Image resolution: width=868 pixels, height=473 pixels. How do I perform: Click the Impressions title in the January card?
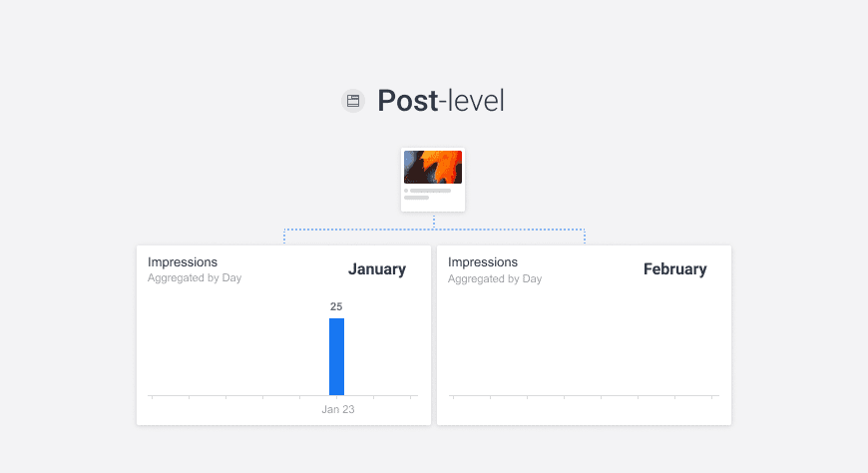pos(183,262)
